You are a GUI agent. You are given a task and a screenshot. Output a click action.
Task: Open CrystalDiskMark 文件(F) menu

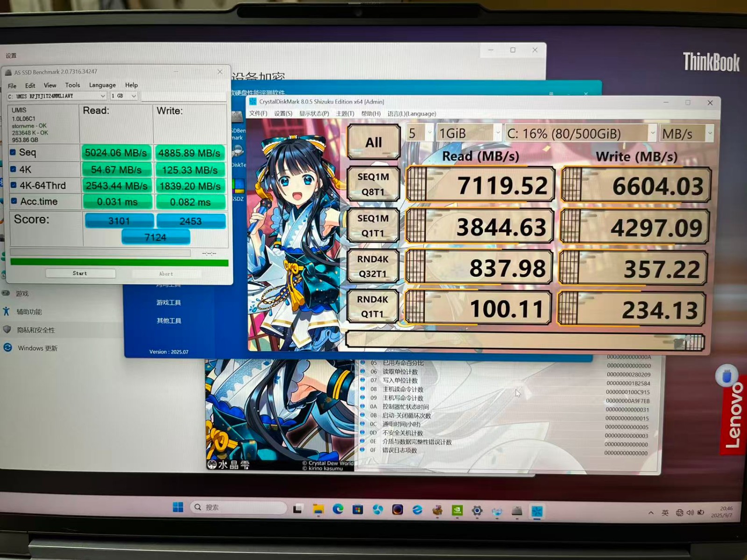[258, 113]
